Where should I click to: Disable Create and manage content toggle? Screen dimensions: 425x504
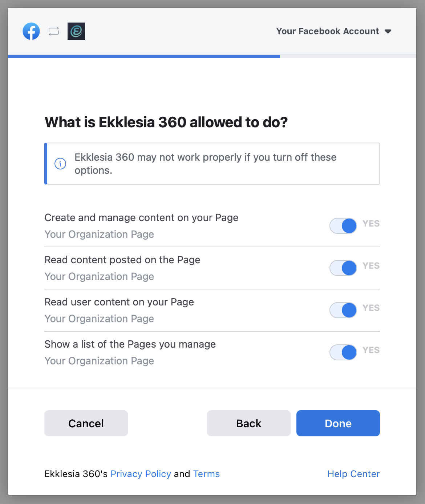point(343,226)
